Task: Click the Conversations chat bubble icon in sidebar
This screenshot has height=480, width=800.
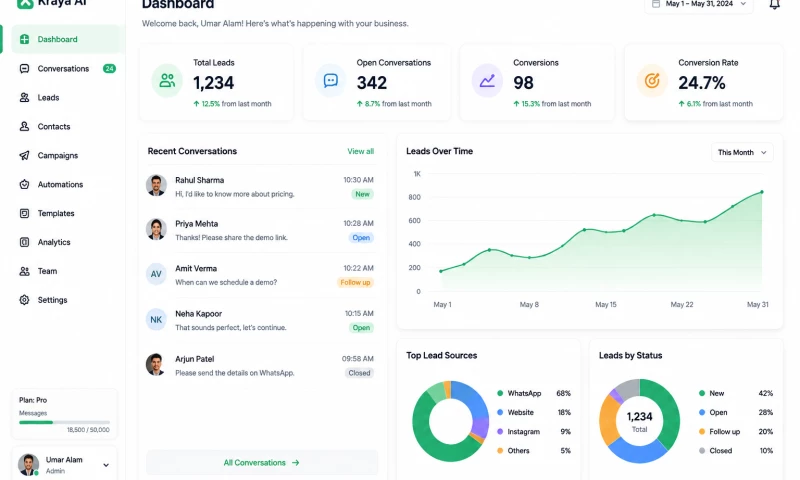Action: (24, 68)
